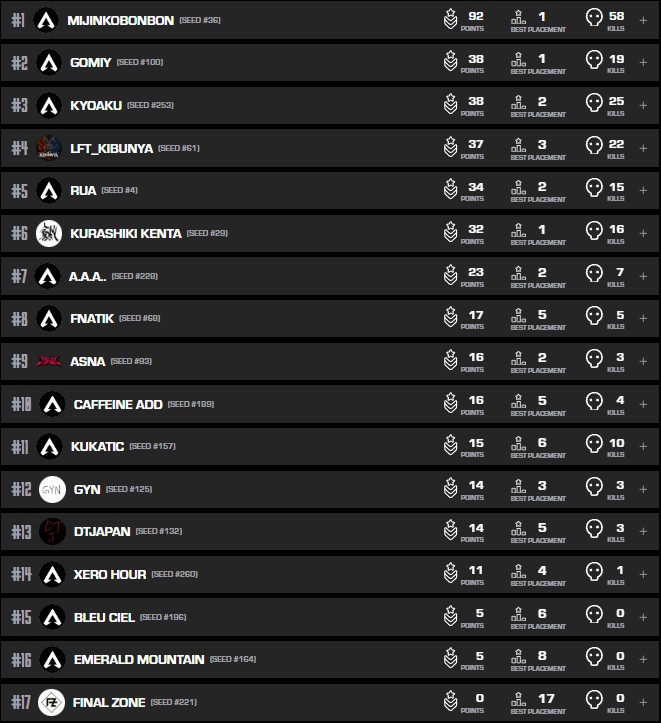Viewport: 661px width, 723px height.
Task: Open the CAFFEINE ADD team name
Action: (x=115, y=404)
